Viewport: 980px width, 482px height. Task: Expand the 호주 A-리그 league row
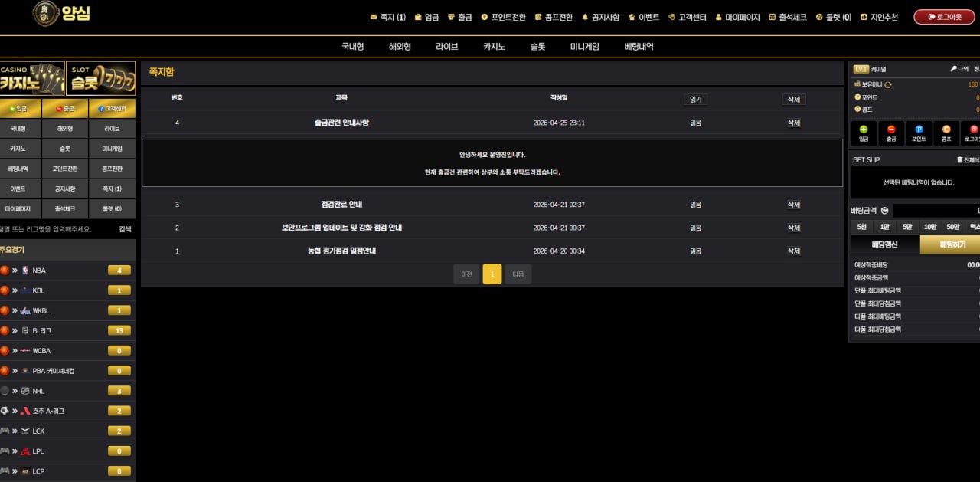click(x=48, y=411)
